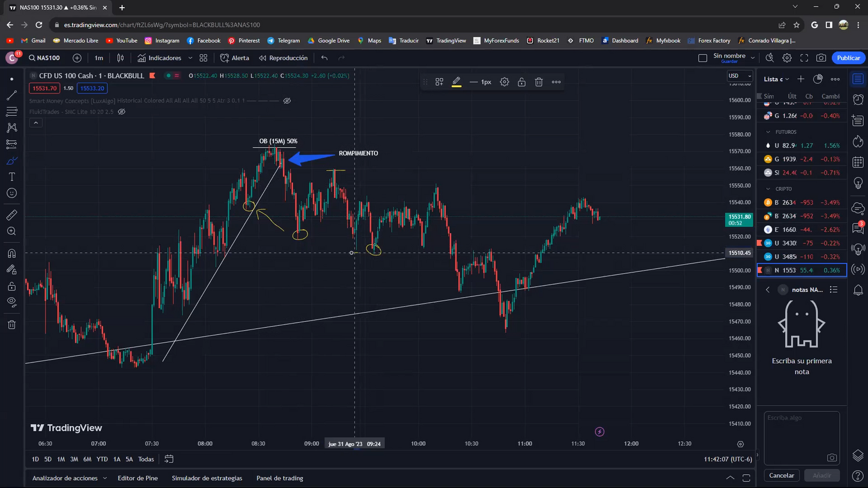Select the 1D time range

(35, 459)
